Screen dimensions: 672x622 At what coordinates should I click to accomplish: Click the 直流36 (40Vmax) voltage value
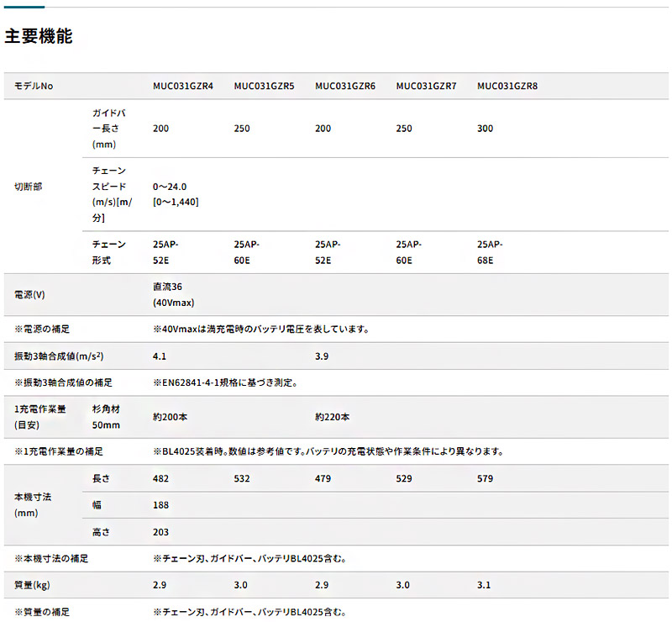[174, 295]
